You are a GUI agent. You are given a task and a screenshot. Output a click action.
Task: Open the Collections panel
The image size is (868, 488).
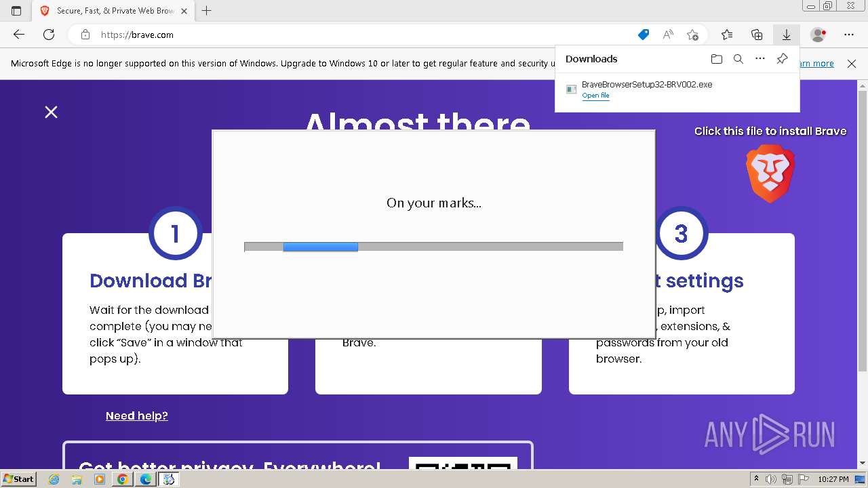coord(757,35)
